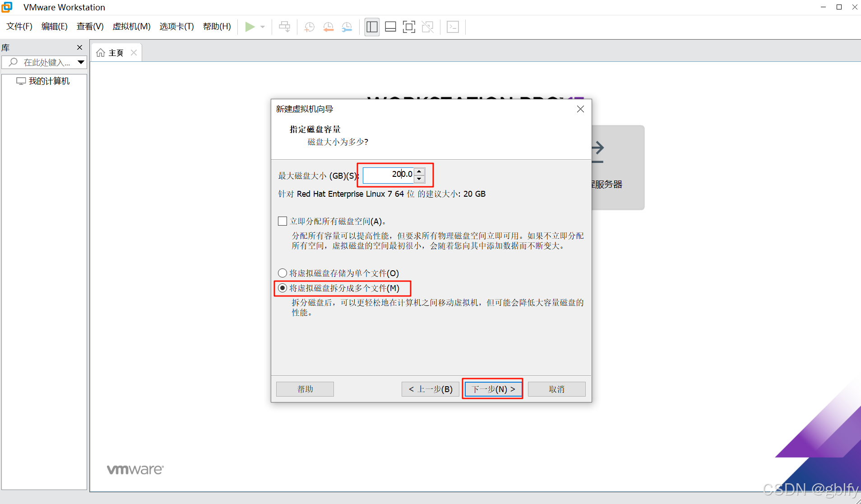Image resolution: width=861 pixels, height=504 pixels.
Task: Expand the library search dropdown arrow
Action: pos(81,62)
